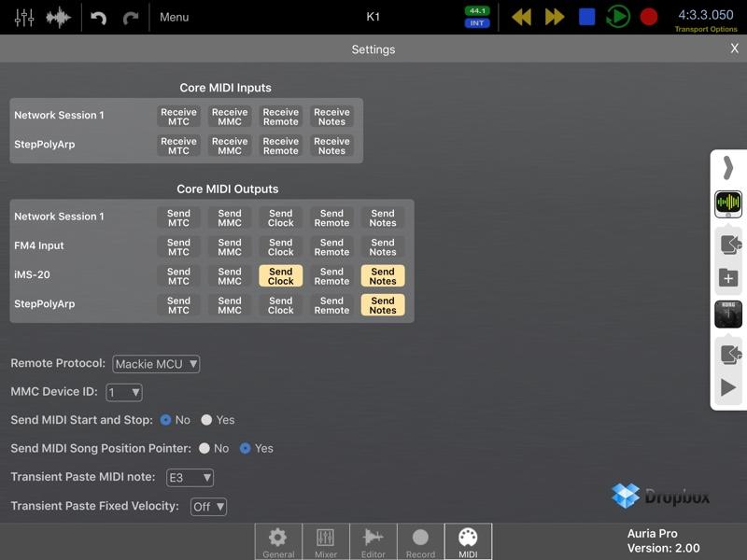Click the 44.1 sample rate indicator
This screenshot has height=560, width=747.
[477, 10]
